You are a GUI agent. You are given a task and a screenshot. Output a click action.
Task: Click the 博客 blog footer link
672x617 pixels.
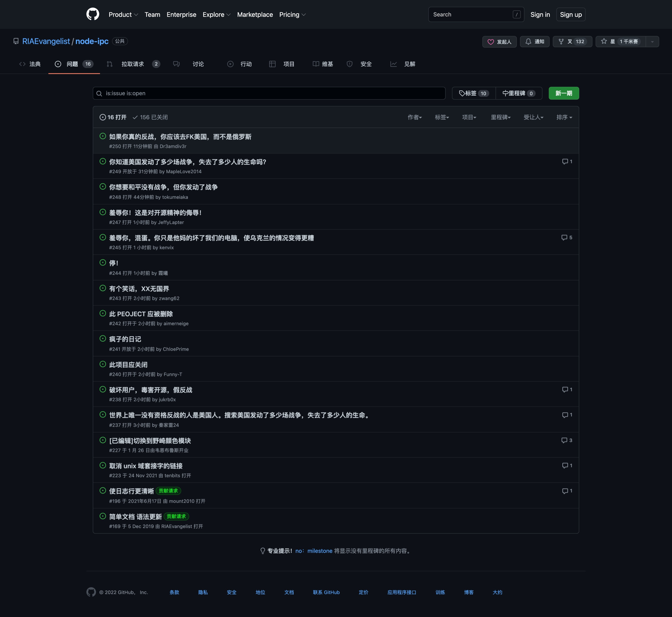(469, 592)
